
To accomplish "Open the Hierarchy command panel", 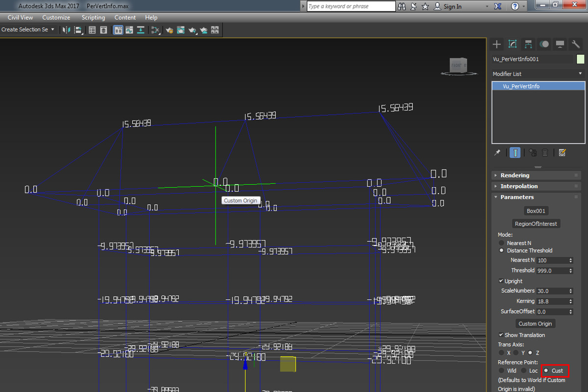I will point(528,44).
